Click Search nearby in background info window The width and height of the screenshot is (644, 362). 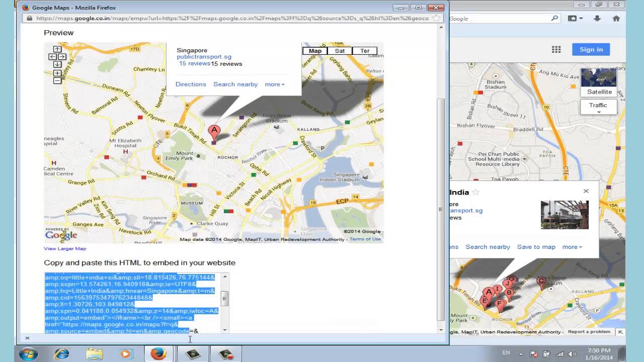[x=488, y=247]
